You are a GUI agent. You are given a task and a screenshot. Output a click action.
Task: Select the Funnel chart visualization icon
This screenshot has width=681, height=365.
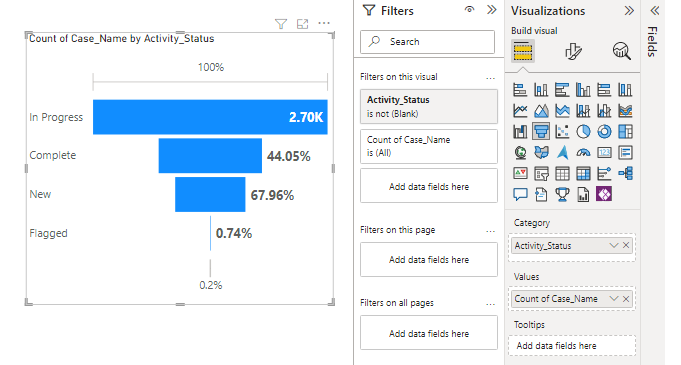click(541, 132)
